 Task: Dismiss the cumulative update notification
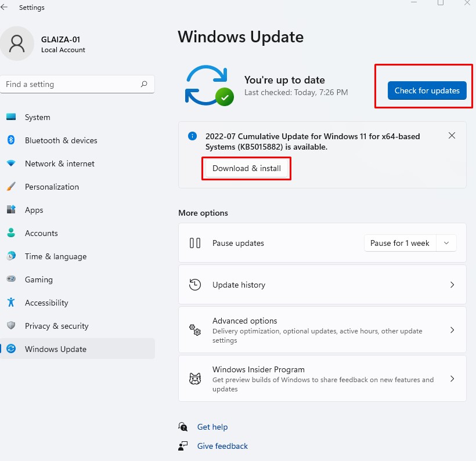(452, 136)
